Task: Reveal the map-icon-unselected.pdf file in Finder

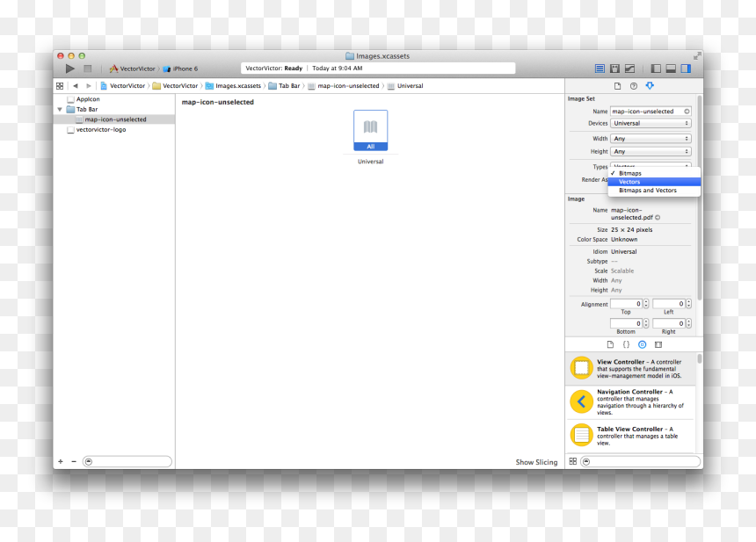Action: [x=658, y=218]
